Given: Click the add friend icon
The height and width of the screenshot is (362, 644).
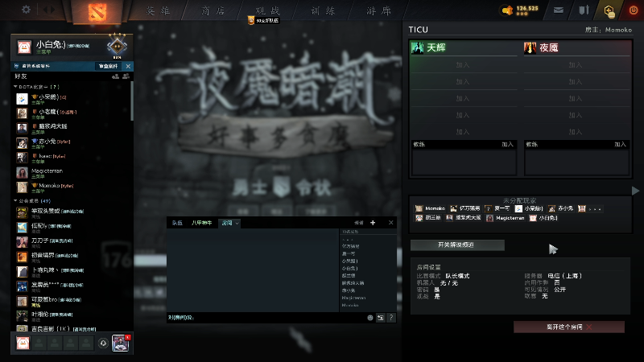Looking at the screenshot, I should (115, 76).
